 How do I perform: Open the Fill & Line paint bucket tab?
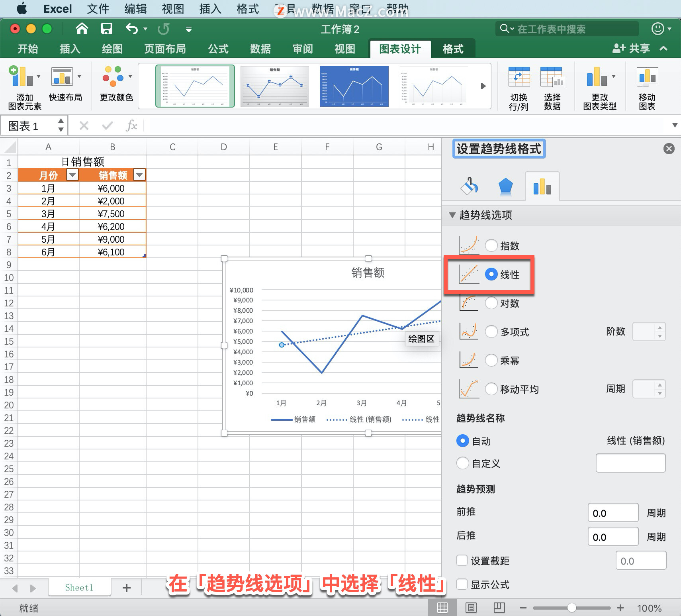[x=470, y=186]
